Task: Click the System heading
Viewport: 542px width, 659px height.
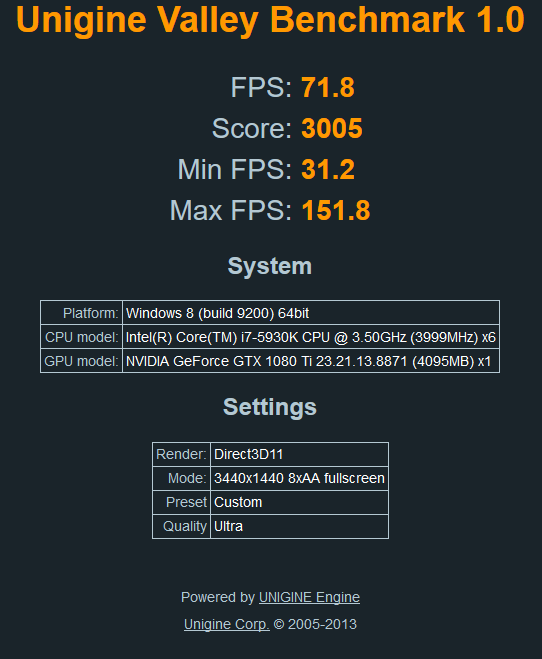Action: pyautogui.click(x=270, y=266)
